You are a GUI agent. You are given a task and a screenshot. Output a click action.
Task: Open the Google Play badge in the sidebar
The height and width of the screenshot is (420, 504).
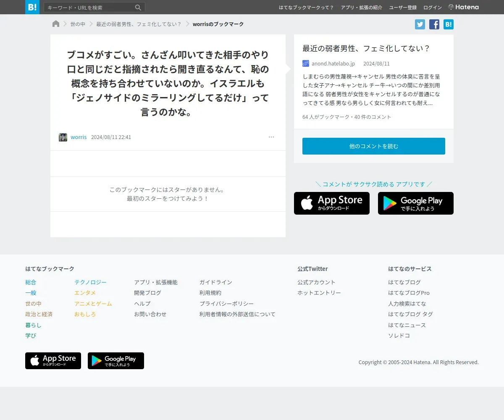[416, 203]
